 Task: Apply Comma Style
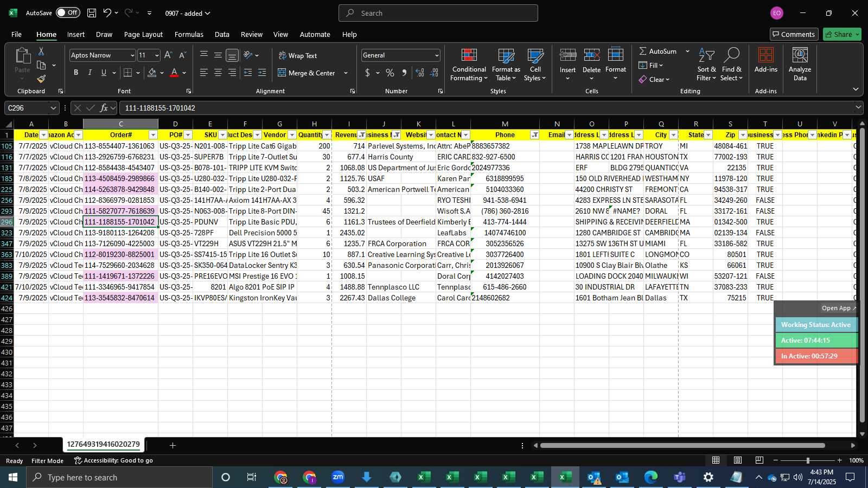(404, 73)
